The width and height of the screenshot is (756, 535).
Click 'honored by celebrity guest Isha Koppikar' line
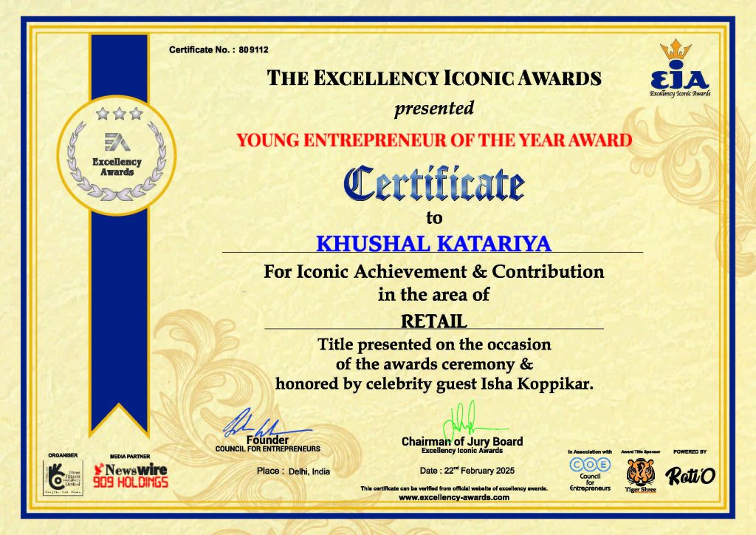(434, 384)
